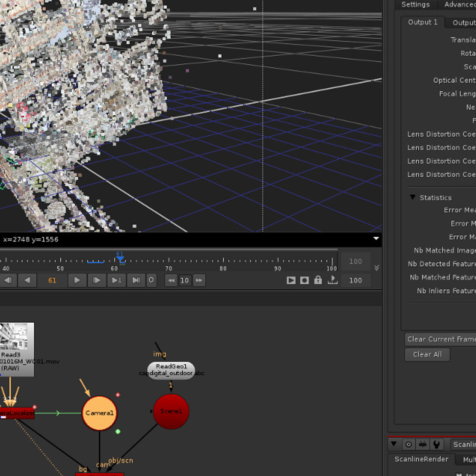Switch to the Settings tab
This screenshot has height=476, width=476.
(x=415, y=4)
